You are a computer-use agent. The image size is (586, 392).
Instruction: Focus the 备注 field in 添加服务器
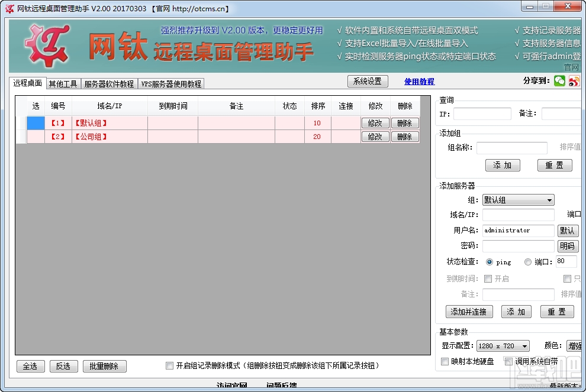tap(518, 294)
